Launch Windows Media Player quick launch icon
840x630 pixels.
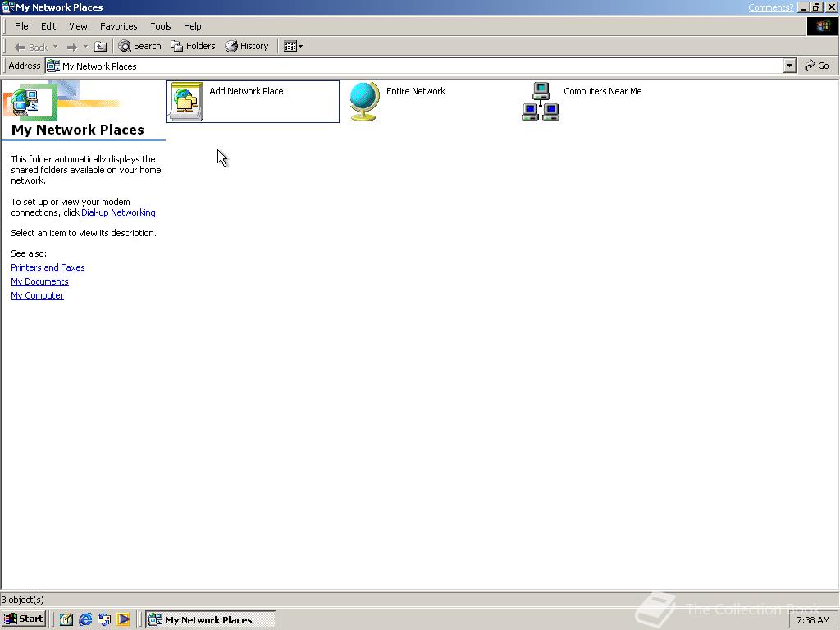[123, 619]
